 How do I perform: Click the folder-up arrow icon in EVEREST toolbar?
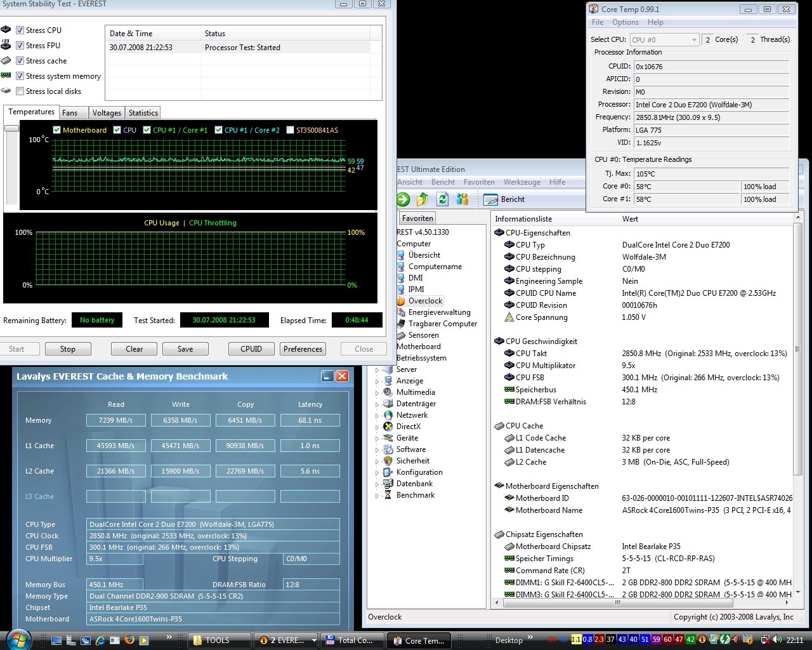point(422,199)
